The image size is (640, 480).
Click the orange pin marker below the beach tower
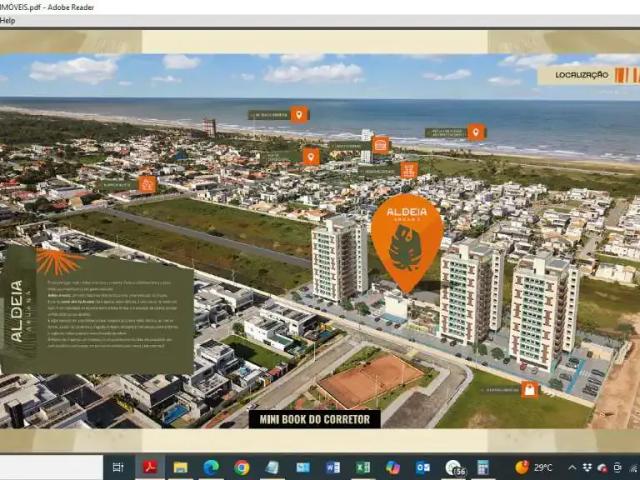(x=311, y=156)
